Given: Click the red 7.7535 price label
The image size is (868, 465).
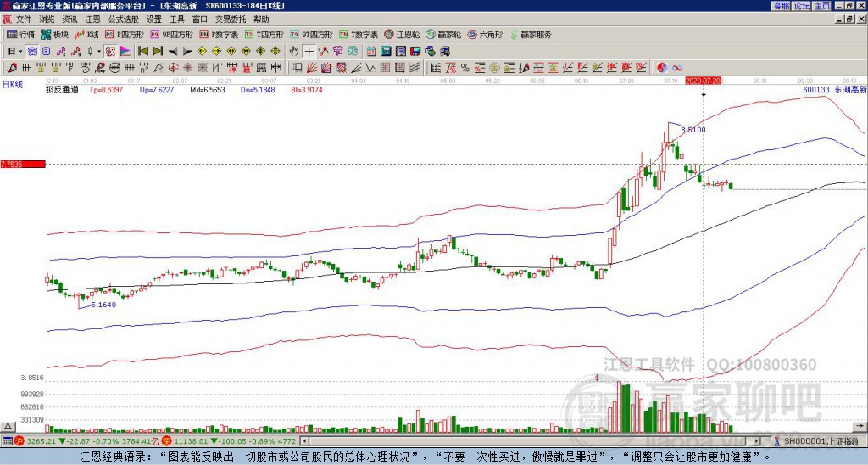Looking at the screenshot, I should tap(23, 165).
